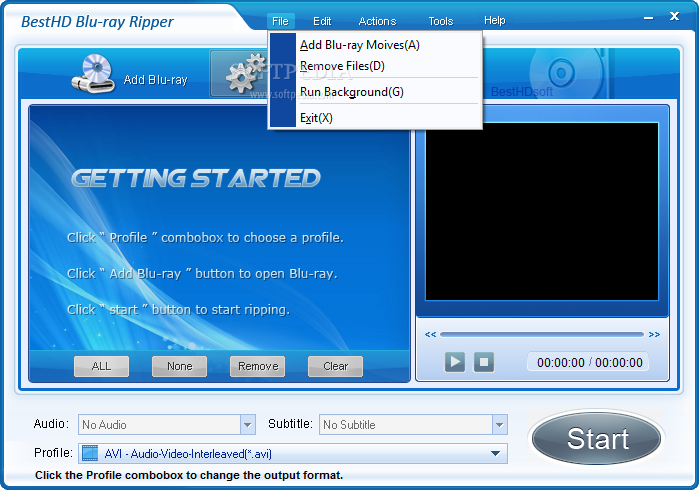Viewport: 699px width, 490px height.
Task: Click the Profile: label
Action: (53, 453)
